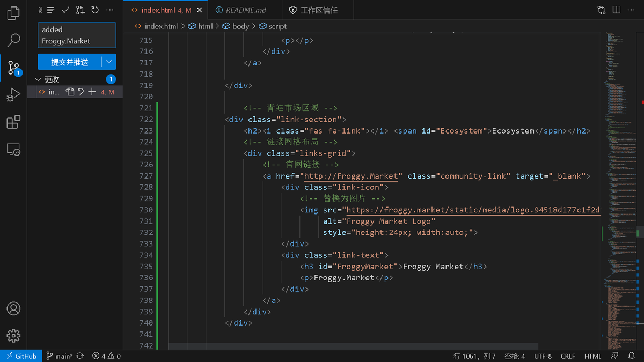Open notifications bell in status bar
This screenshot has height=362, width=644.
(632, 356)
